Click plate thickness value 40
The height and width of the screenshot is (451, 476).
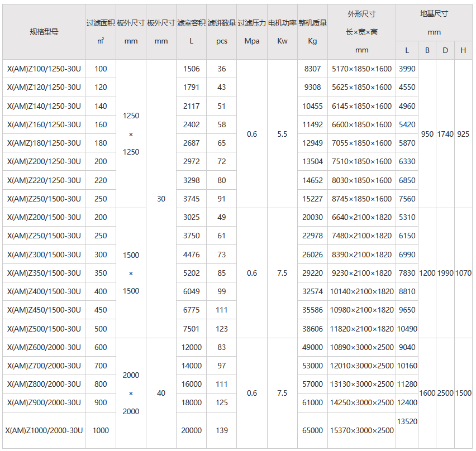point(161,393)
